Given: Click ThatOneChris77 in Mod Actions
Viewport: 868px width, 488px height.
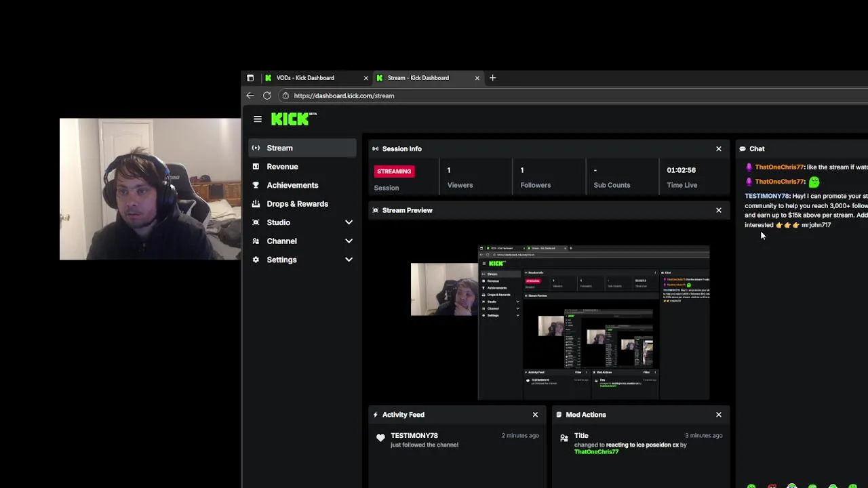Looking at the screenshot, I should point(596,452).
